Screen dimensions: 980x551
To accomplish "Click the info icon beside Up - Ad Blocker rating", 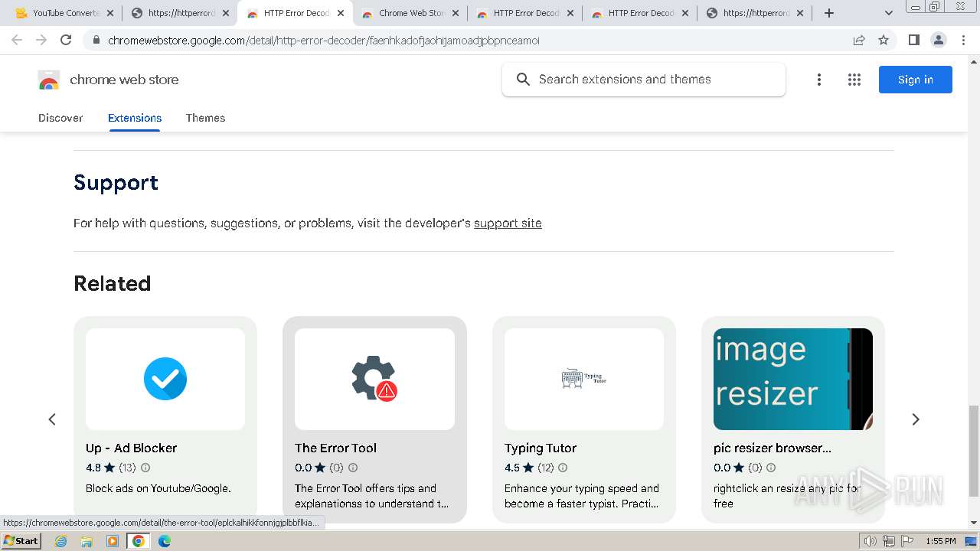I will tap(145, 468).
